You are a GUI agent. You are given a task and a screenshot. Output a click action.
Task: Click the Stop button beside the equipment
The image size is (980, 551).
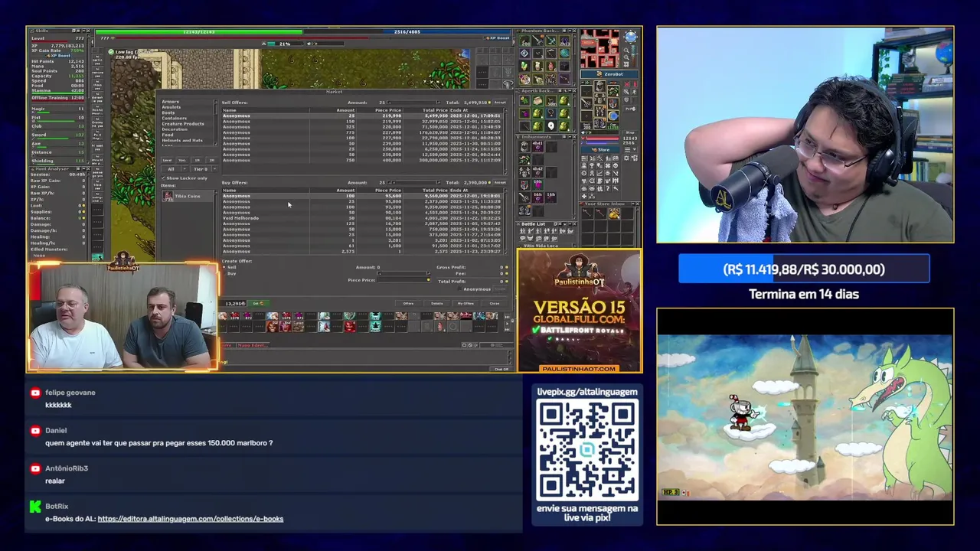point(630,132)
